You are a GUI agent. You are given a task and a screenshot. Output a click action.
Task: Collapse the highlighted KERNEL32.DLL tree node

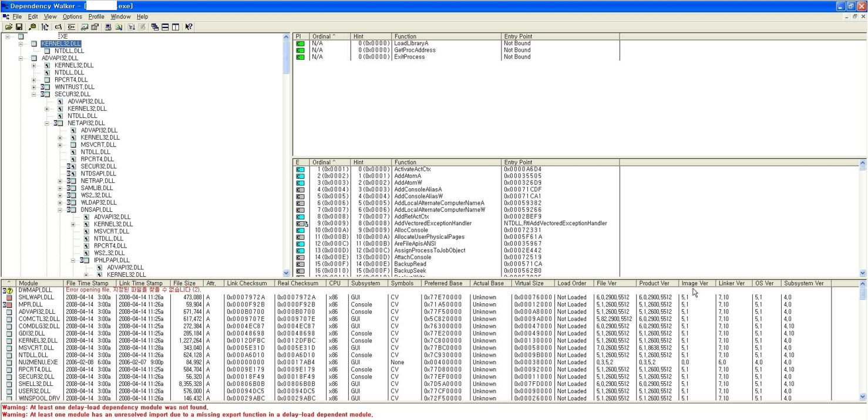[x=21, y=44]
